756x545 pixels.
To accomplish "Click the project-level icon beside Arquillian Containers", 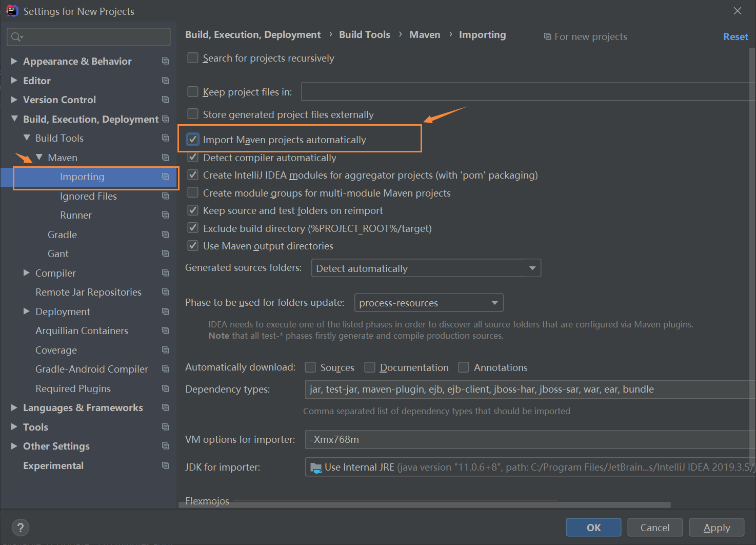I will coord(165,330).
